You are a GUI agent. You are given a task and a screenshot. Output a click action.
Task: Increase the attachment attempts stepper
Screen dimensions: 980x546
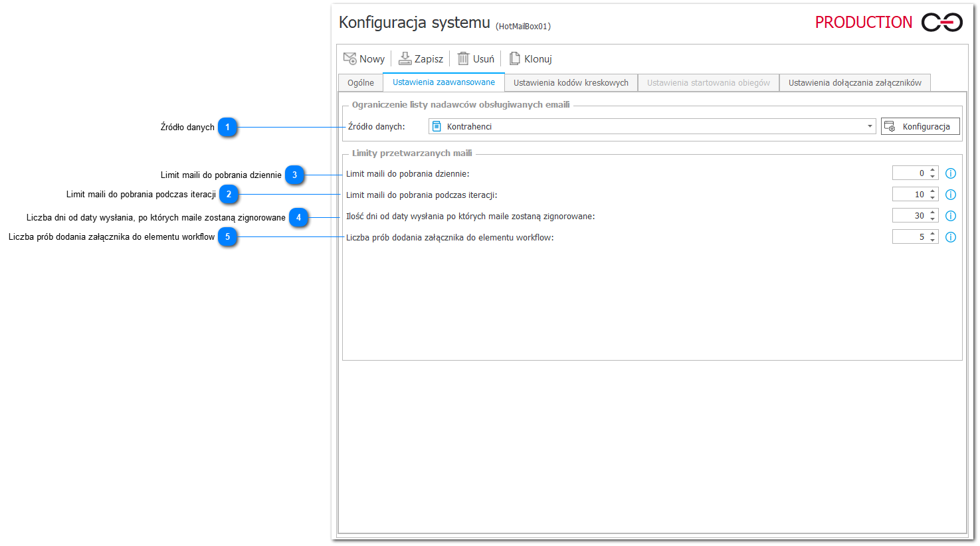933,234
